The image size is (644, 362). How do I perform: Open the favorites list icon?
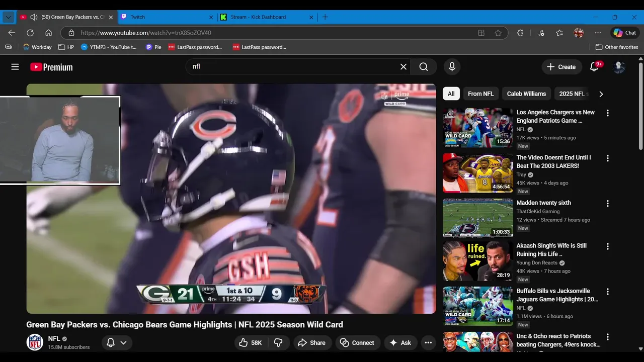559,33
